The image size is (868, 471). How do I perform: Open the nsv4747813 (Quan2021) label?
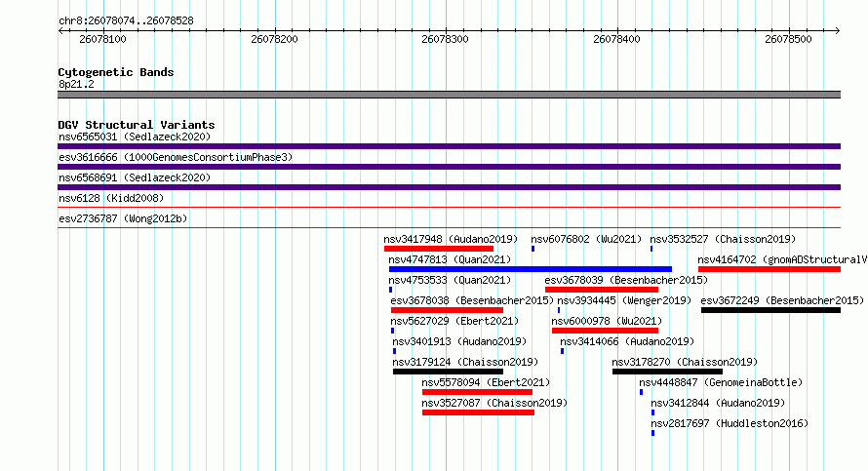click(450, 259)
